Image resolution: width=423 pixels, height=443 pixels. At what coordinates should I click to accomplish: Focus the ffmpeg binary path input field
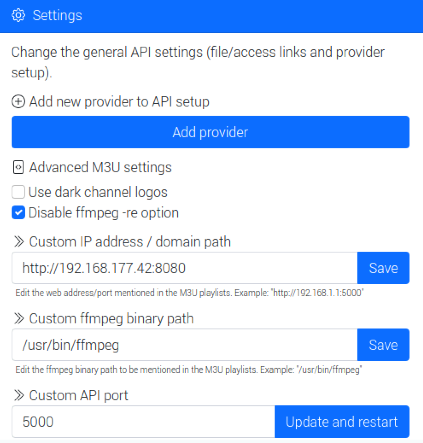coord(184,345)
